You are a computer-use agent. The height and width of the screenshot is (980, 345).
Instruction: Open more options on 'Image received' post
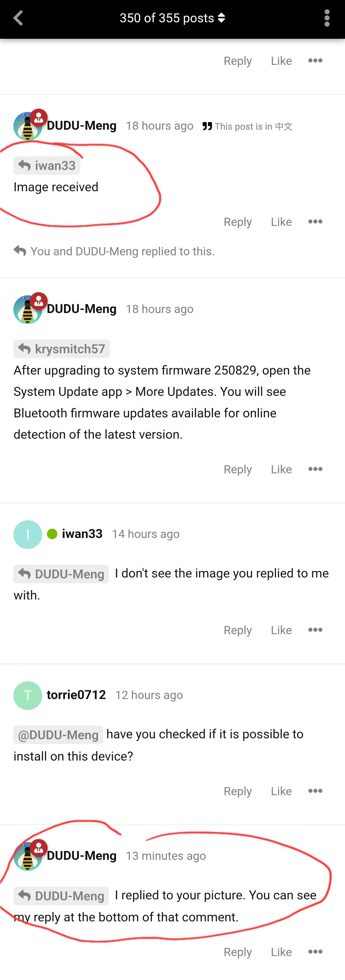pyautogui.click(x=315, y=221)
